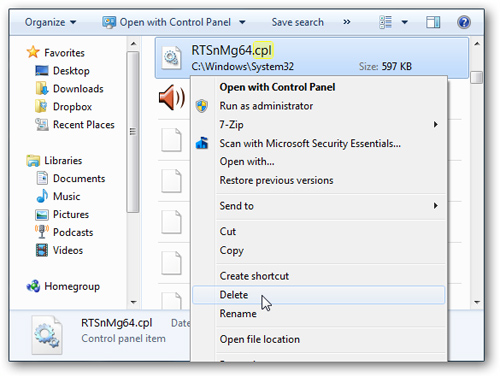500x377 pixels.
Task: Click Open with Control Panel toolbar button
Action: tap(166, 22)
